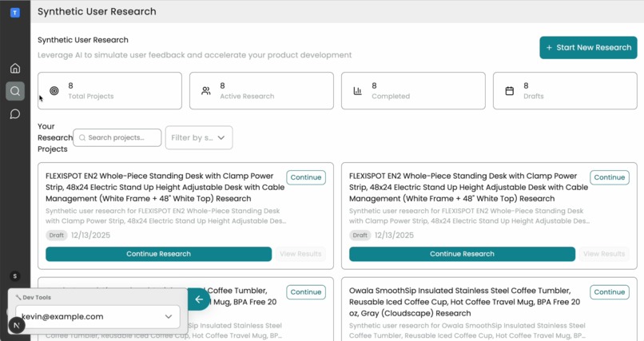This screenshot has height=341, width=644.
Task: Click second FLEXISPOT EN2 Standing Desk title
Action: tap(469, 187)
